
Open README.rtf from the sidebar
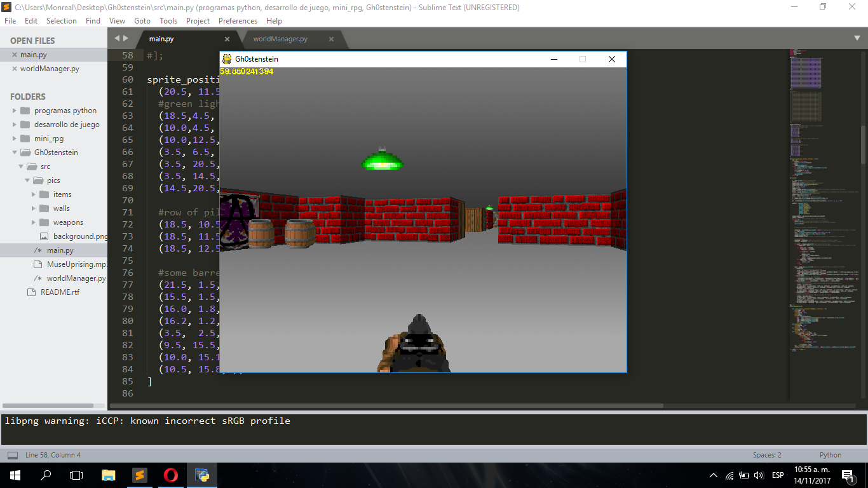pyautogui.click(x=50, y=292)
